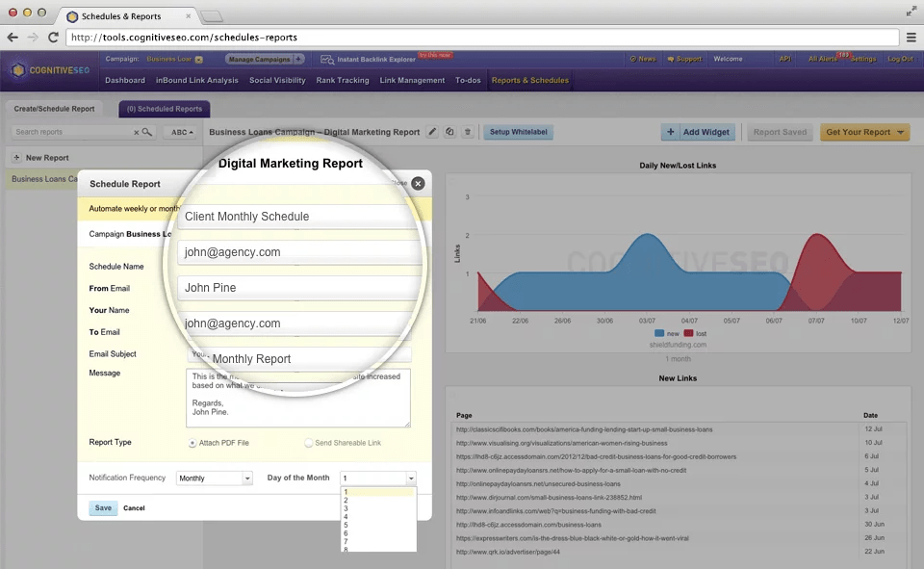Screen dimensions: 924x569
Task: Close the Schedules & Reports browser tab
Action: point(188,16)
